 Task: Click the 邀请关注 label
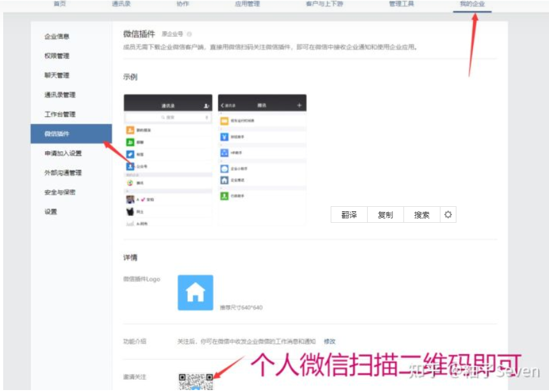click(135, 377)
